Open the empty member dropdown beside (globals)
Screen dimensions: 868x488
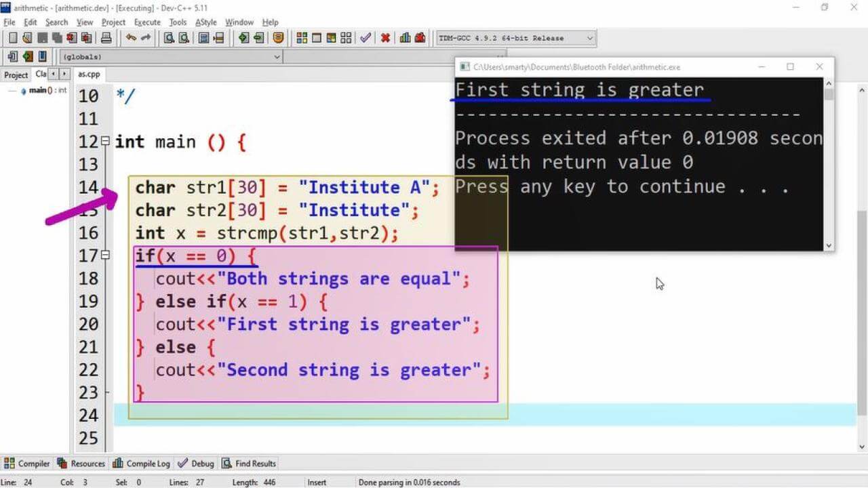394,57
